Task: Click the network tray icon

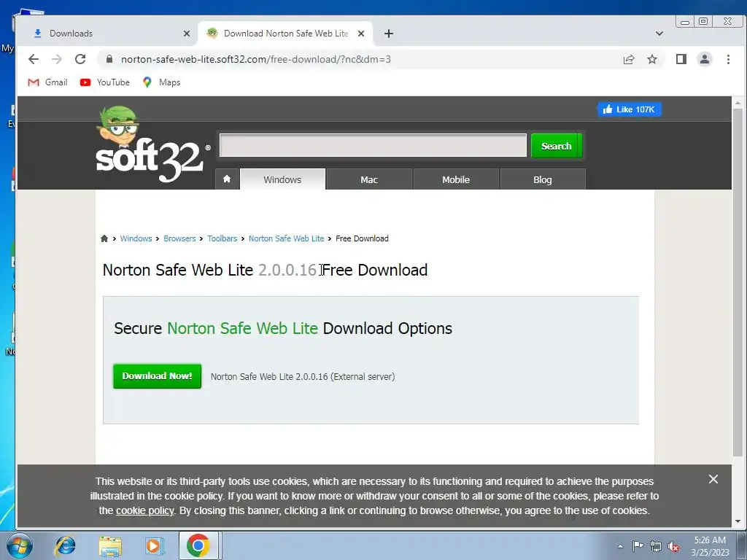Action: 656,546
